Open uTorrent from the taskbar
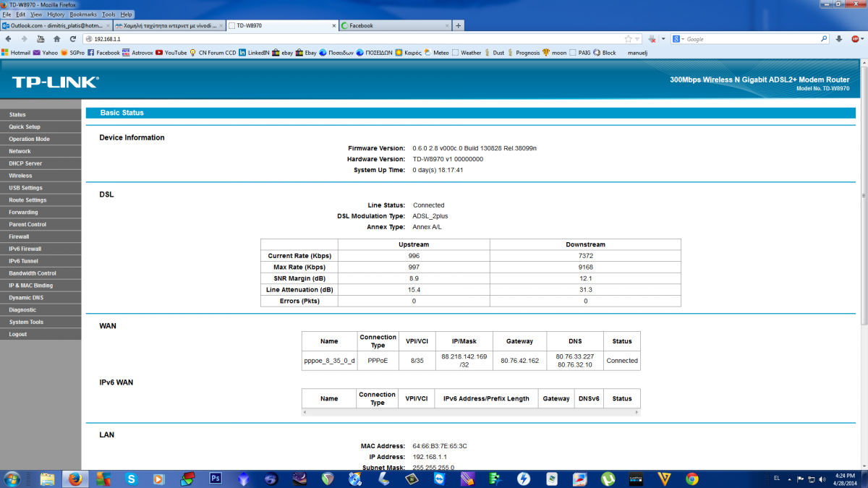 click(608, 479)
